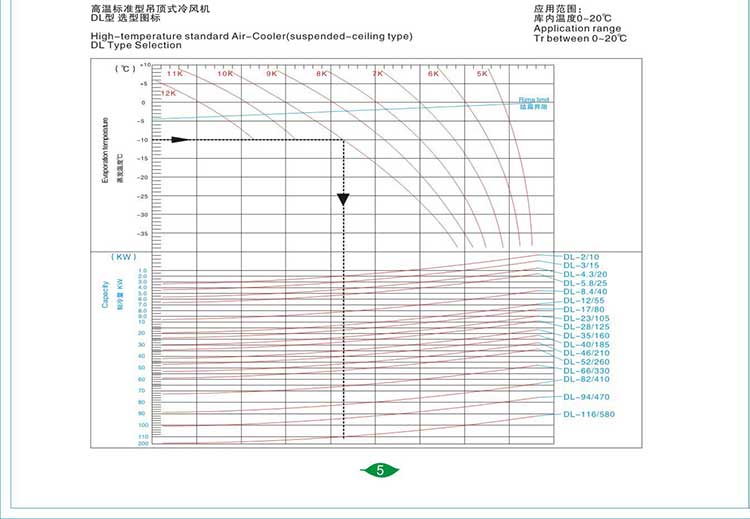This screenshot has height=519, width=750.
Task: Select the 5K curve label
Action: pos(481,74)
